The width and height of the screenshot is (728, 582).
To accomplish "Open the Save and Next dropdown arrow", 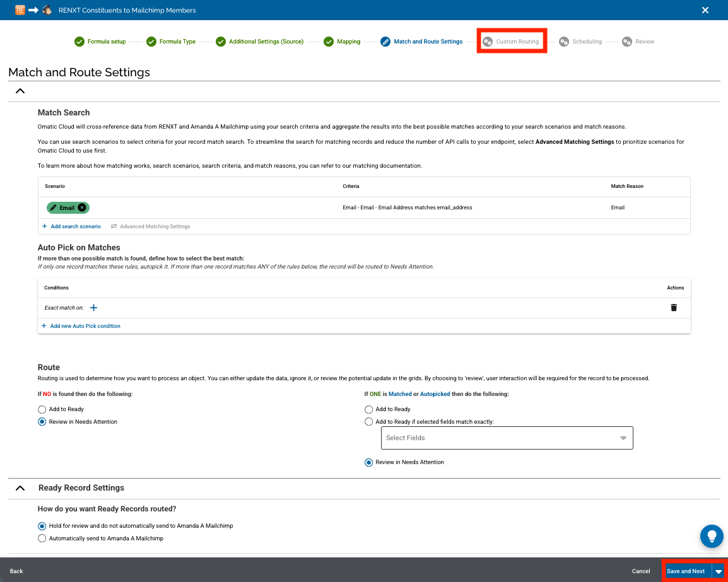I will [x=719, y=571].
